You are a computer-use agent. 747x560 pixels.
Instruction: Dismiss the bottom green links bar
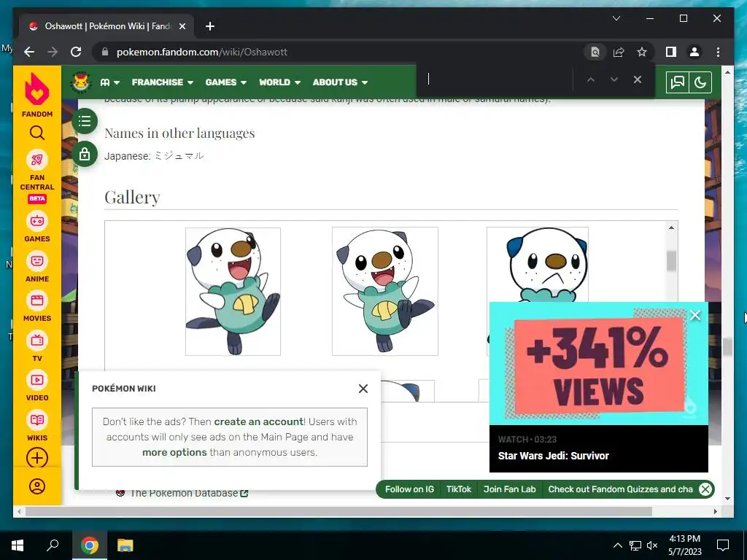pyautogui.click(x=705, y=489)
